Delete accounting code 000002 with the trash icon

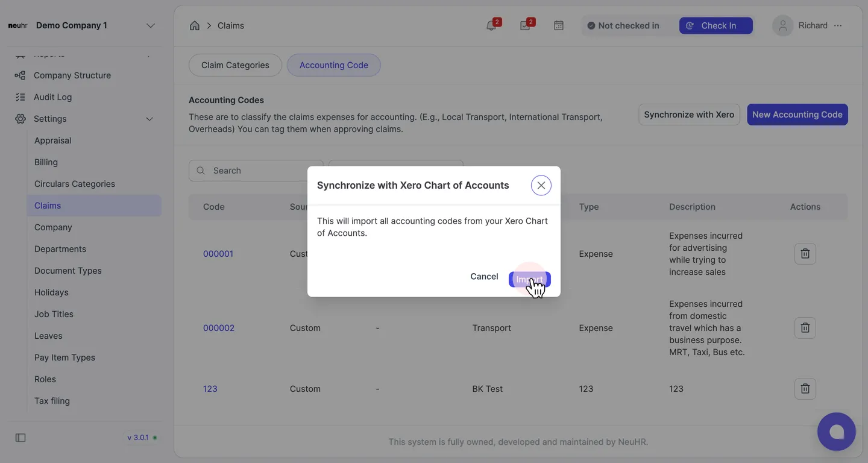point(805,328)
